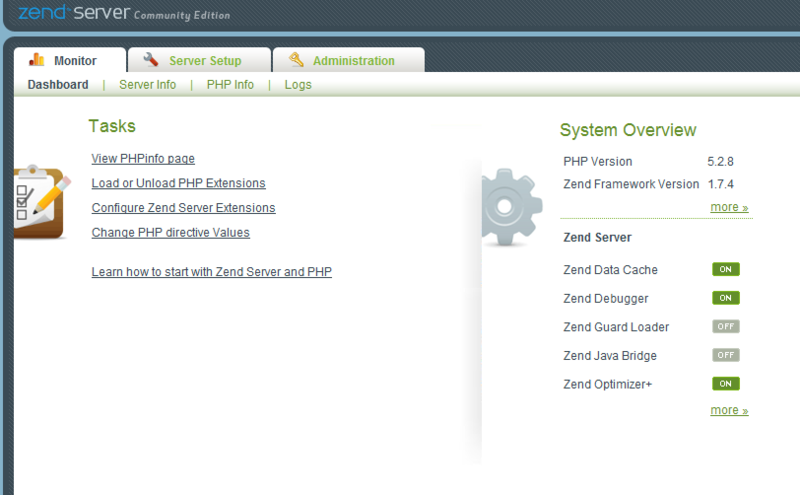800x495 pixels.
Task: Click the Administration key icon
Action: [x=296, y=60]
